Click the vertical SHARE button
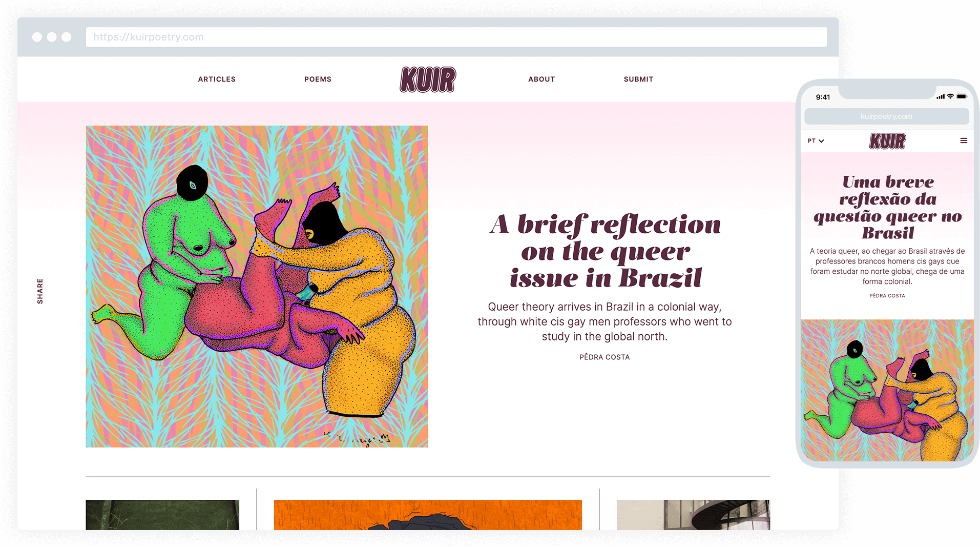Image resolution: width=980 pixels, height=547 pixels. click(x=40, y=291)
